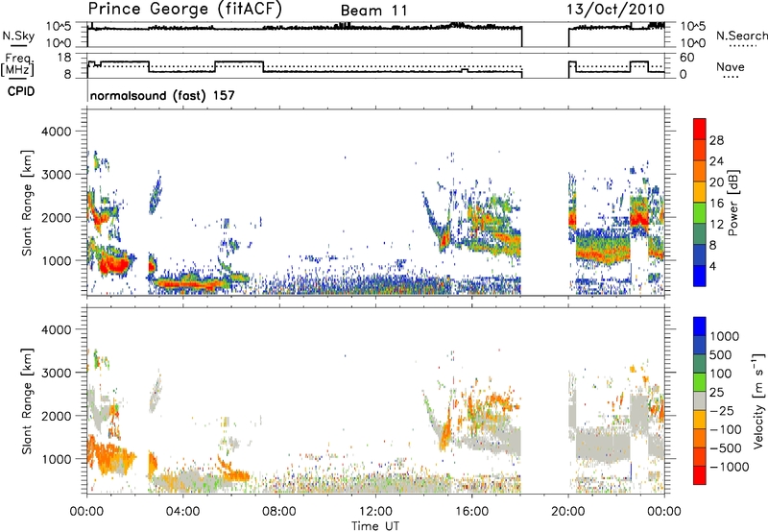Click the blue top of the velocity colorbar
This screenshot has height=532, width=768.
[700, 326]
